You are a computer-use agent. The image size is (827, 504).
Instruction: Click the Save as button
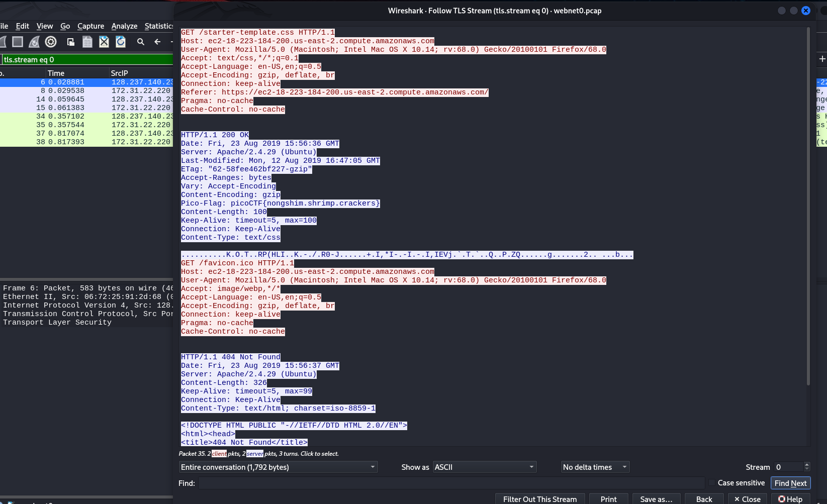(656, 499)
